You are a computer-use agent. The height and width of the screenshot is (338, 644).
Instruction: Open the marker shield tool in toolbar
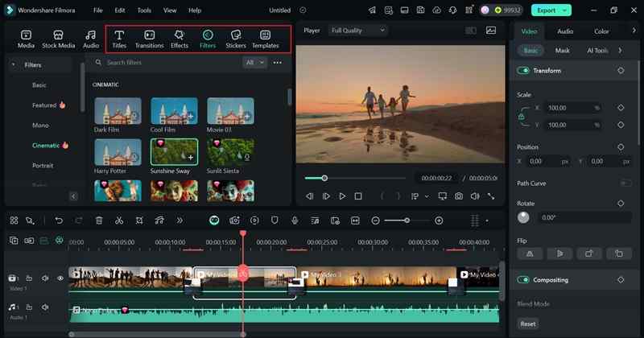click(275, 221)
